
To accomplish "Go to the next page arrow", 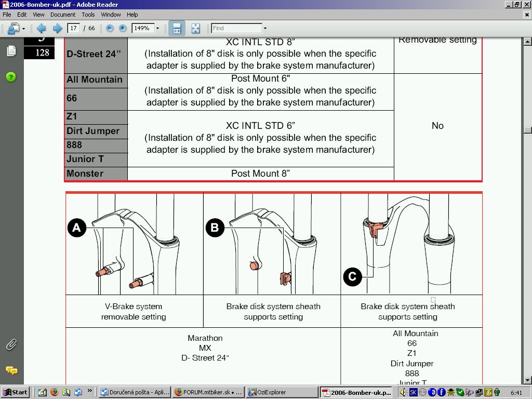I will [x=57, y=29].
